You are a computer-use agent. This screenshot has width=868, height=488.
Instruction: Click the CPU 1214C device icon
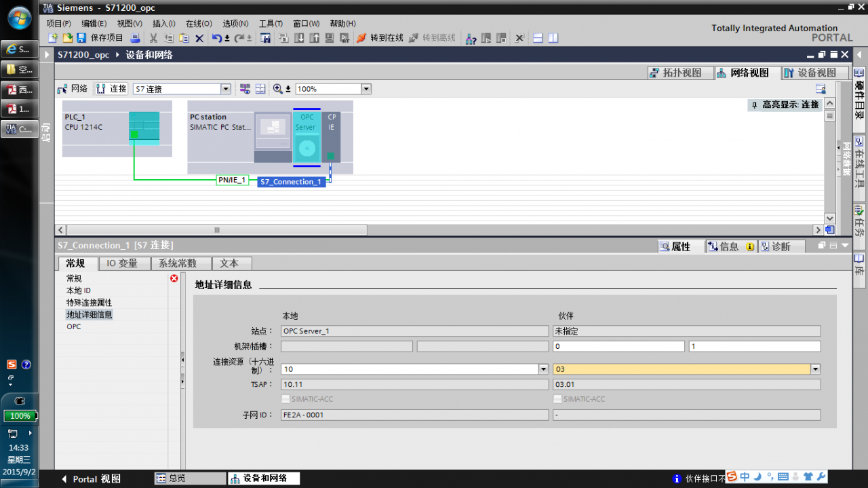point(144,128)
